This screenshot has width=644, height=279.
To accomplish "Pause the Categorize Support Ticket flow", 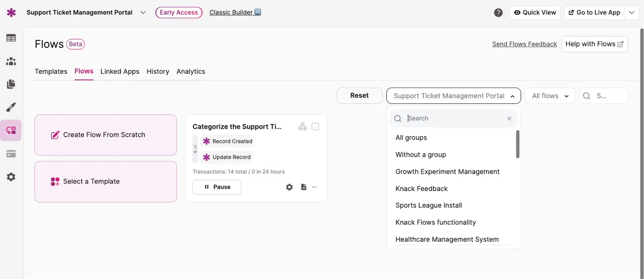I will (x=217, y=187).
